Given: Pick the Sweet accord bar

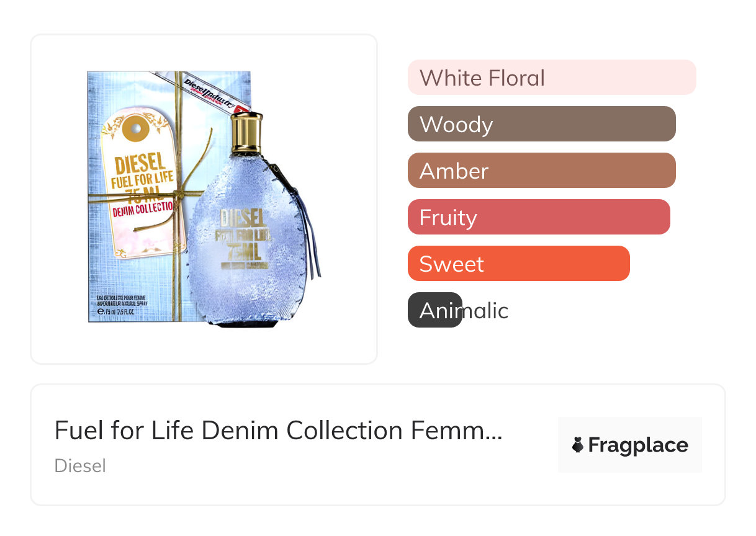Looking at the screenshot, I should click(518, 264).
